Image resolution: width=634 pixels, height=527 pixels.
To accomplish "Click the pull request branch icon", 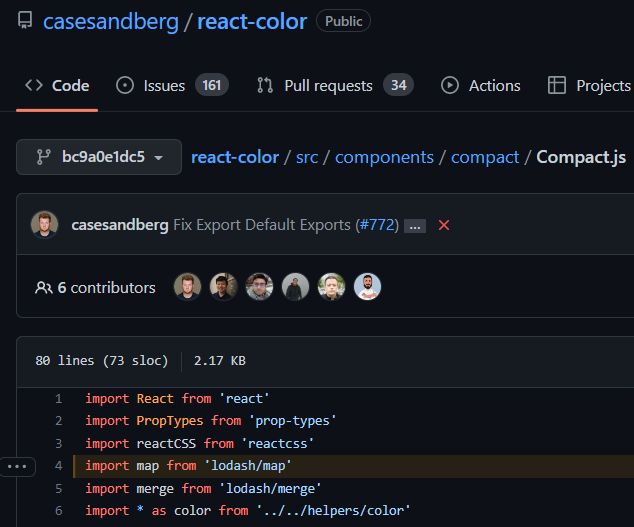I will click(265, 86).
